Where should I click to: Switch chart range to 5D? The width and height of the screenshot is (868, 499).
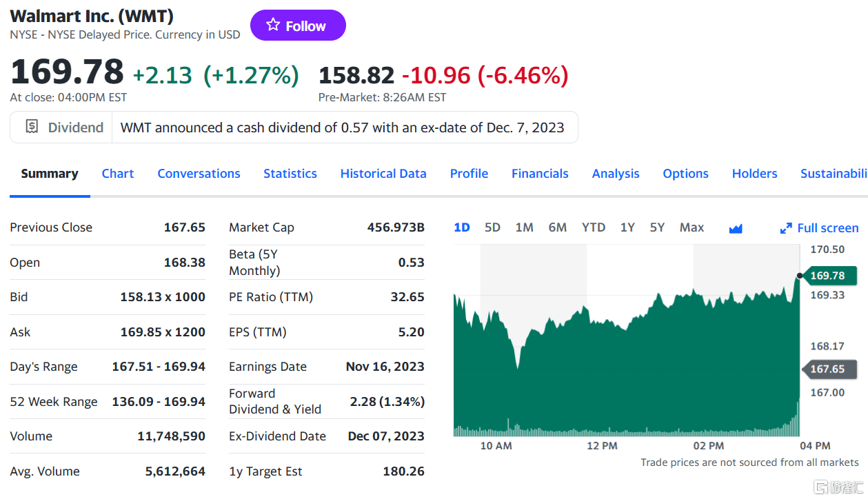point(492,227)
